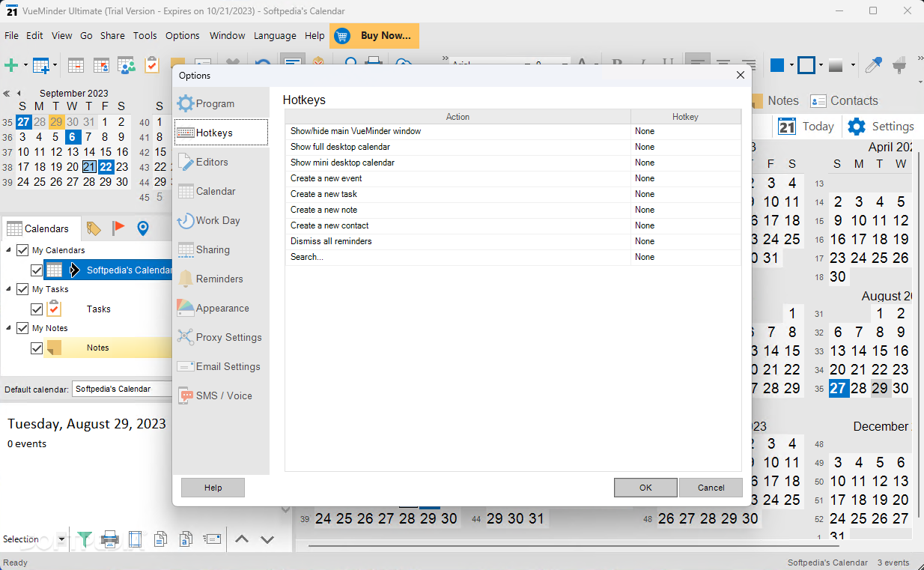924x570 pixels.
Task: Open the Options menu
Action: (x=183, y=35)
